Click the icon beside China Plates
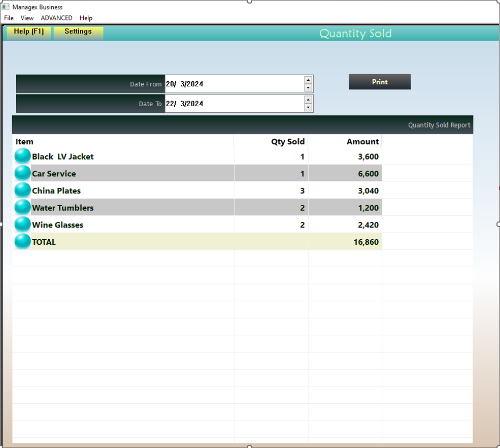This screenshot has height=448, width=500. 22,190
